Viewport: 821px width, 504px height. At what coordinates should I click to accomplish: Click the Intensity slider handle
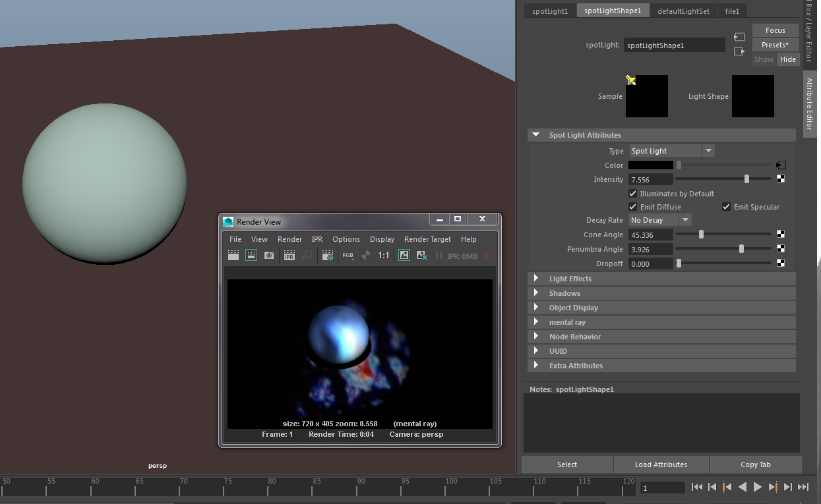pos(746,179)
